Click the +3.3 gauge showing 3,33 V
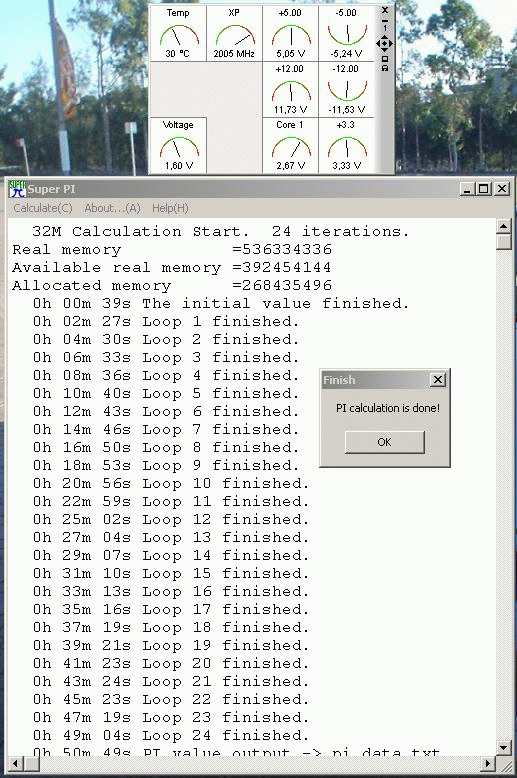This screenshot has height=778, width=517. 346,145
